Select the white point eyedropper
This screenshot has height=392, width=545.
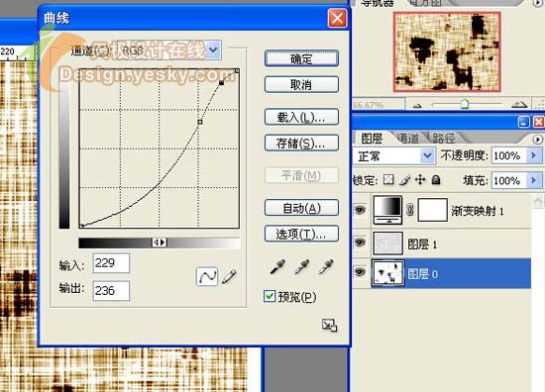(326, 266)
